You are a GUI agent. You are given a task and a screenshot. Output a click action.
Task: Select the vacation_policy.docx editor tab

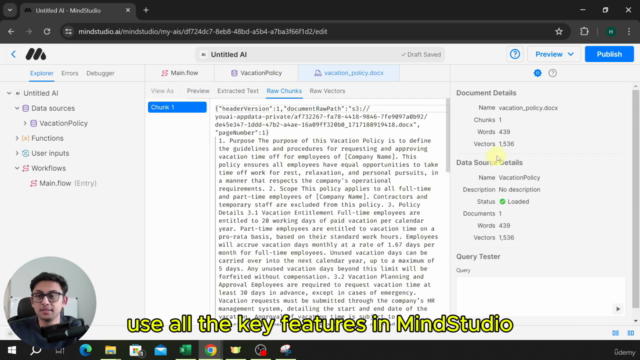point(349,73)
